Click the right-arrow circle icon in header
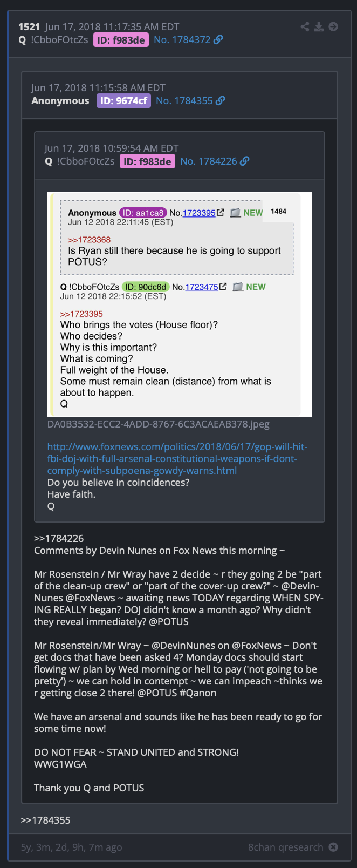Screen dimensions: 357x868 [x=333, y=26]
